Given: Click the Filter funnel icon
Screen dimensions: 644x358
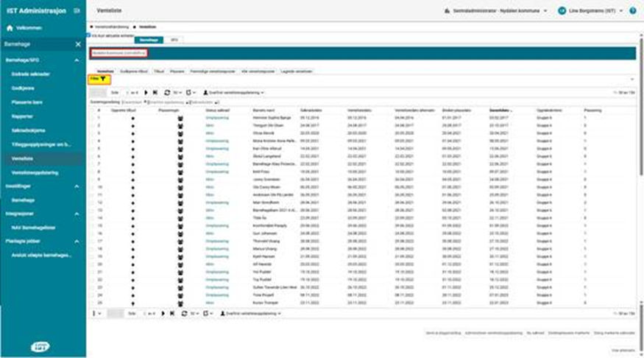Looking at the screenshot, I should [x=103, y=78].
